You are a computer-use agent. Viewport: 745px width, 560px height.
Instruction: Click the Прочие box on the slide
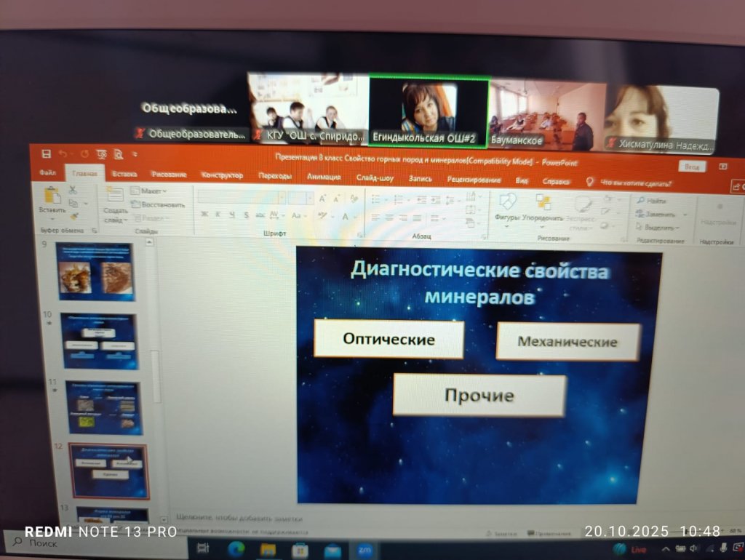click(x=479, y=396)
